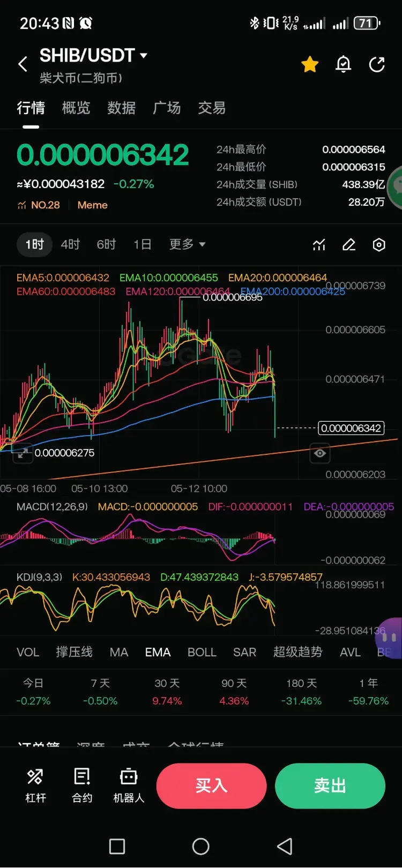This screenshot has width=402, height=868.
Task: Select the 1日 timeframe
Action: coord(142,244)
